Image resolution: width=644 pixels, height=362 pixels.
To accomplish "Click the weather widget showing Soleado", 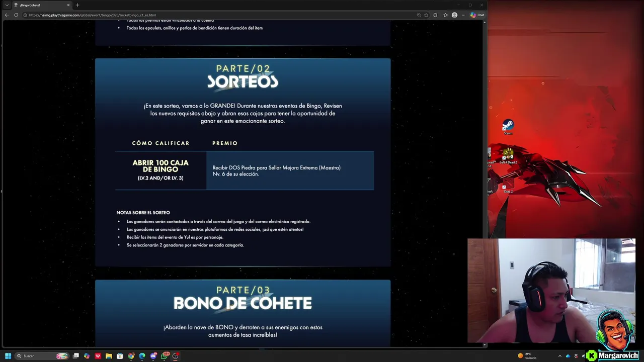I will pos(527,356).
